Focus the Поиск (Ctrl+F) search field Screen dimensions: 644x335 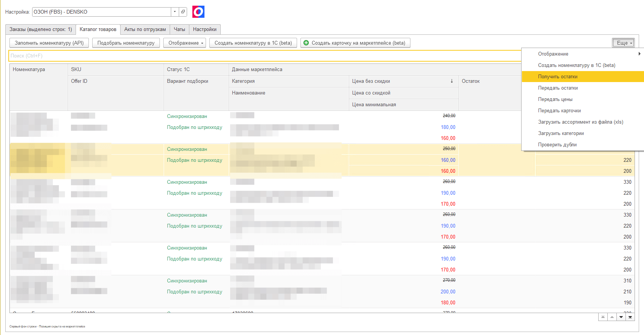coord(265,56)
